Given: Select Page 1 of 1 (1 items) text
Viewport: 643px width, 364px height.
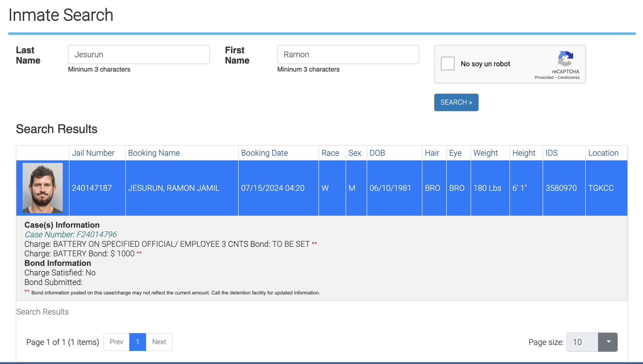Looking at the screenshot, I should coord(63,342).
